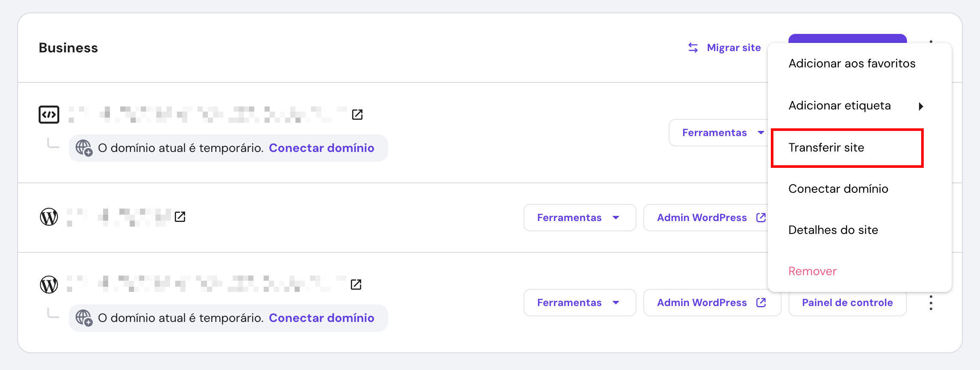Screen dimensions: 980x370
Task: Click the WordPress logo in the bottom row
Action: 49,285
